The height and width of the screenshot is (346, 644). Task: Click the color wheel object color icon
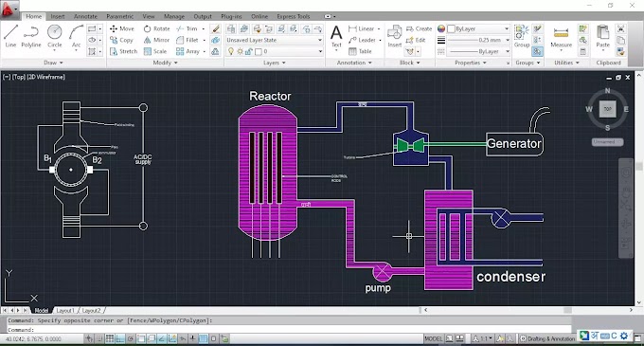tap(441, 28)
